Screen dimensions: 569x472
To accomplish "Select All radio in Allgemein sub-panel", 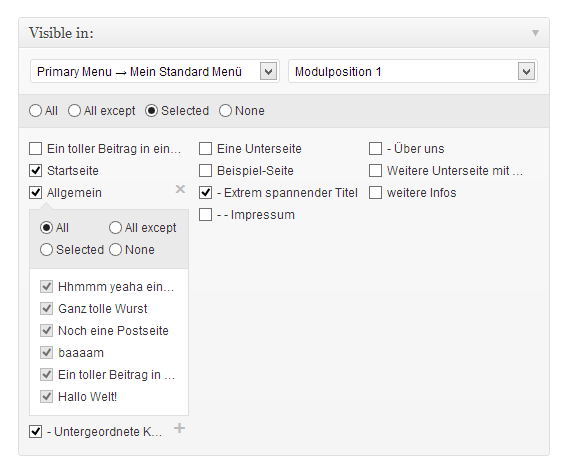I will click(x=46, y=228).
